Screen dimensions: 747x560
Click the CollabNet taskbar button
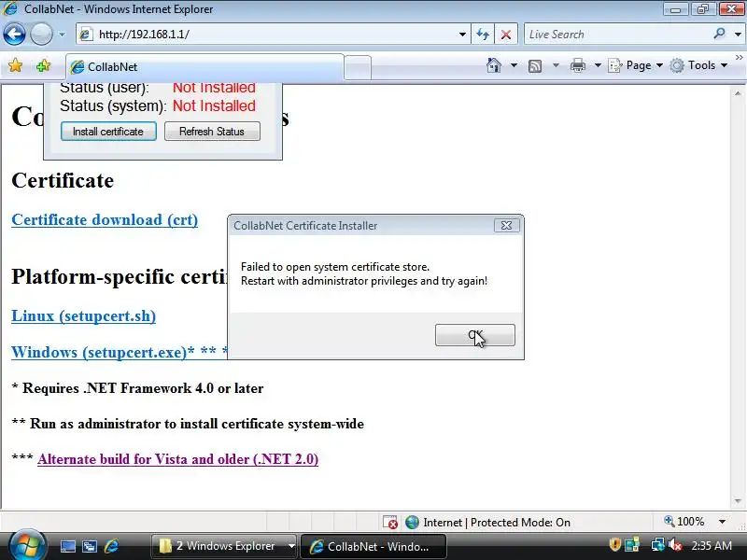click(x=373, y=546)
